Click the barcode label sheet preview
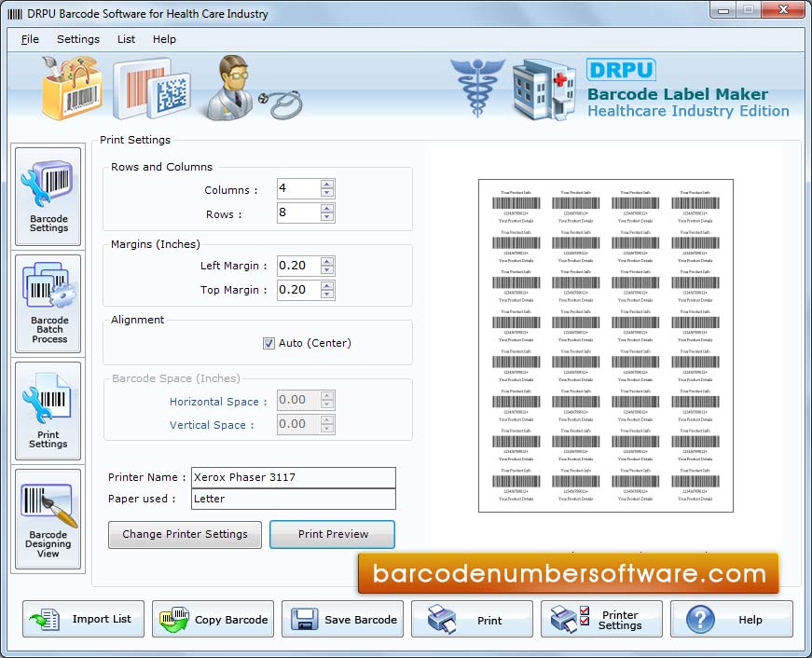The image size is (812, 658). pyautogui.click(x=606, y=346)
